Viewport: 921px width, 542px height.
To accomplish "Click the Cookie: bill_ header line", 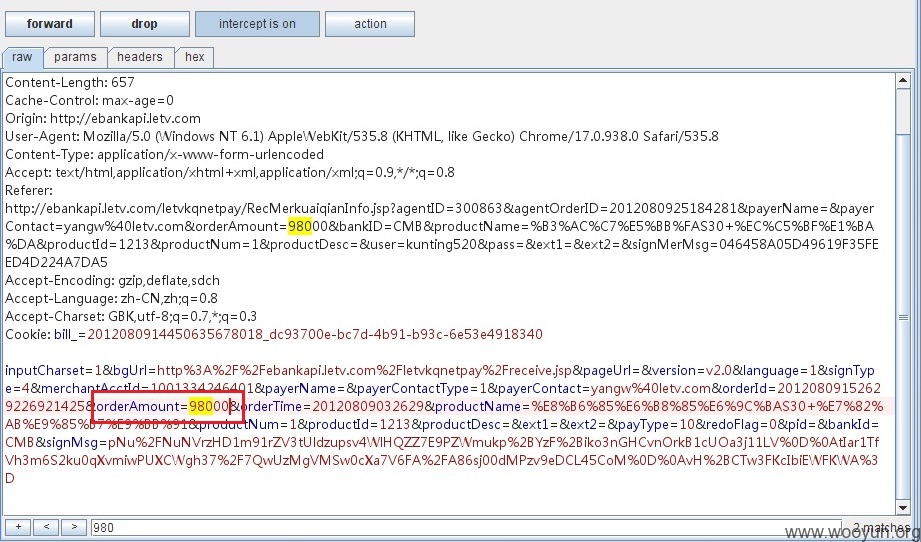I will coord(274,335).
